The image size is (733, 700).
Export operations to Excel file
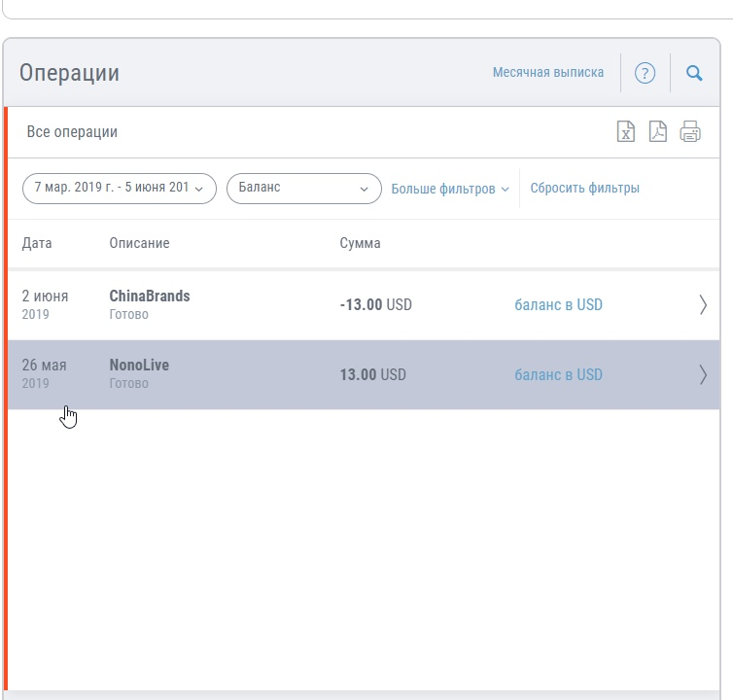click(627, 132)
